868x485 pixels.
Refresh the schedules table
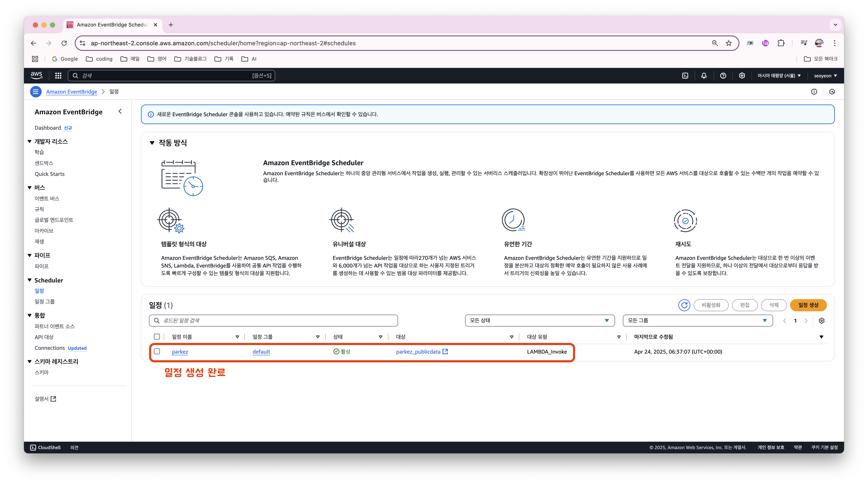[684, 305]
